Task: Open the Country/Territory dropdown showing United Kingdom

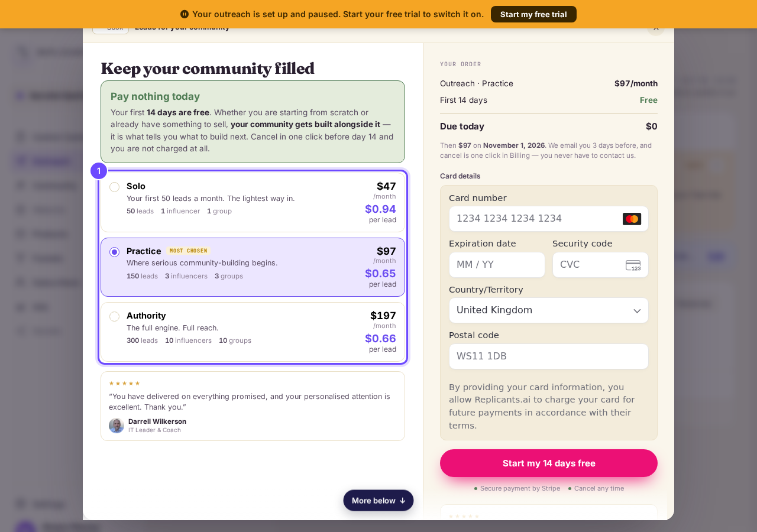Action: (x=549, y=310)
